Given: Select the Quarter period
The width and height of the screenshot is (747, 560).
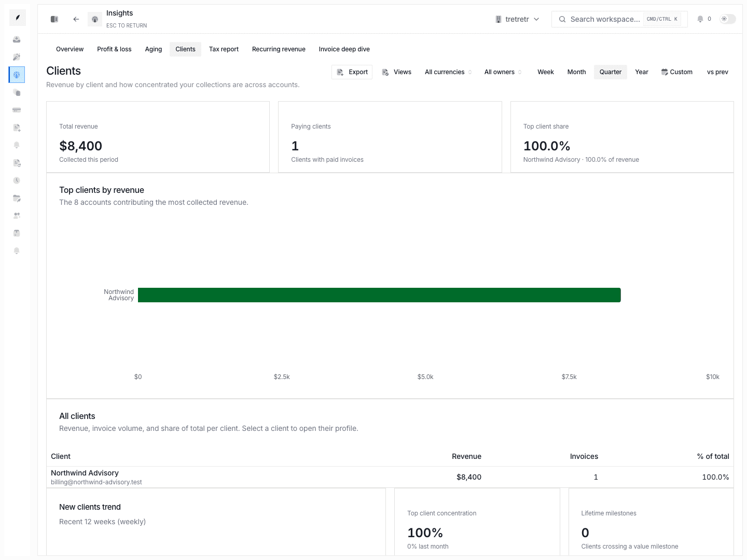Looking at the screenshot, I should pos(611,72).
